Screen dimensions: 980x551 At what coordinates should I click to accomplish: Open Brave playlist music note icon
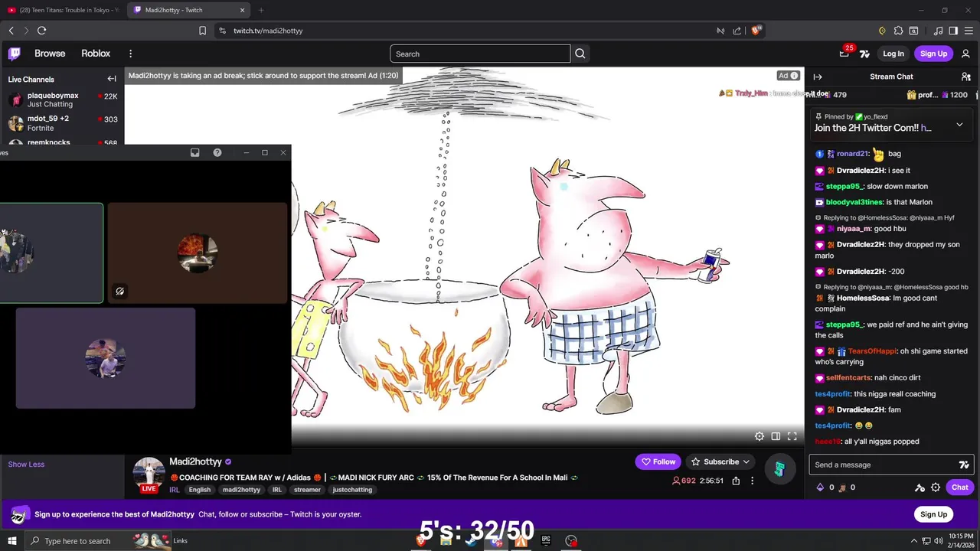[x=939, y=31]
